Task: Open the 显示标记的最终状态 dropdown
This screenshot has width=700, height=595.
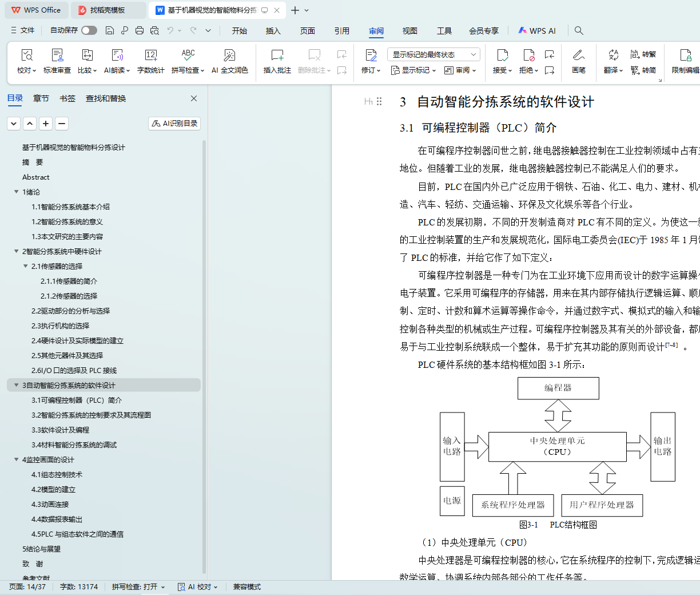Action: (x=433, y=54)
